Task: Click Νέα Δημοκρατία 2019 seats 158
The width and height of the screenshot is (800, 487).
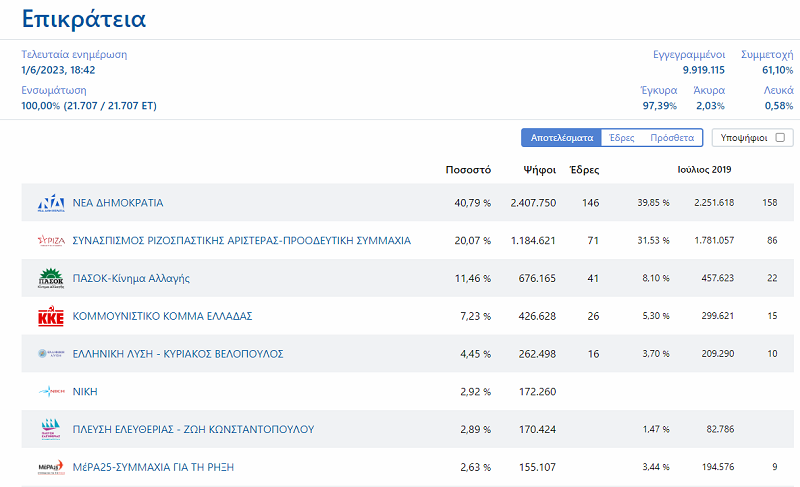Action: tap(770, 203)
